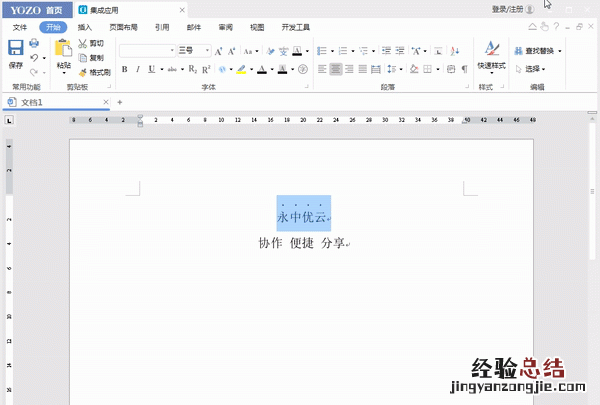Click the Paste (粘贴) clipboard icon
This screenshot has width=600, height=405.
(x=64, y=48)
